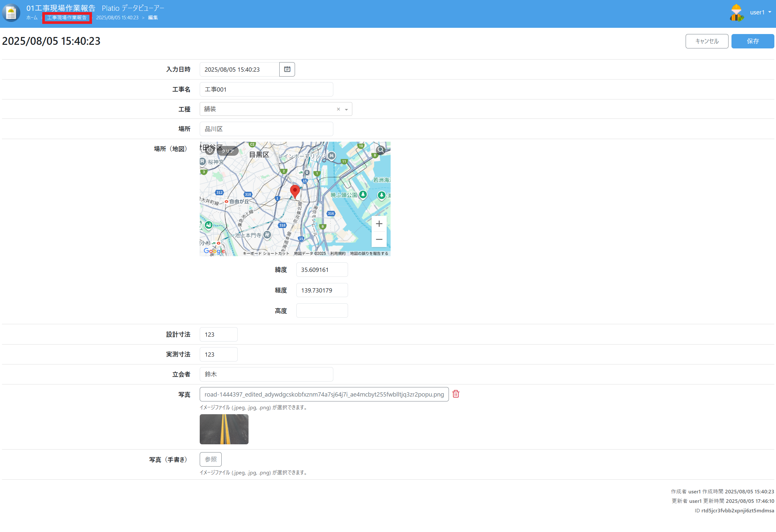Zoom out the map with minus button

coord(379,239)
